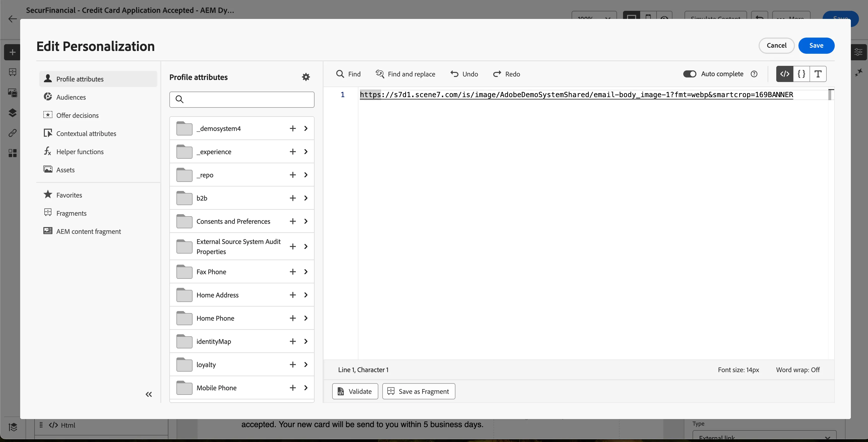Click the scene7 URL on editor line 1

[576, 95]
